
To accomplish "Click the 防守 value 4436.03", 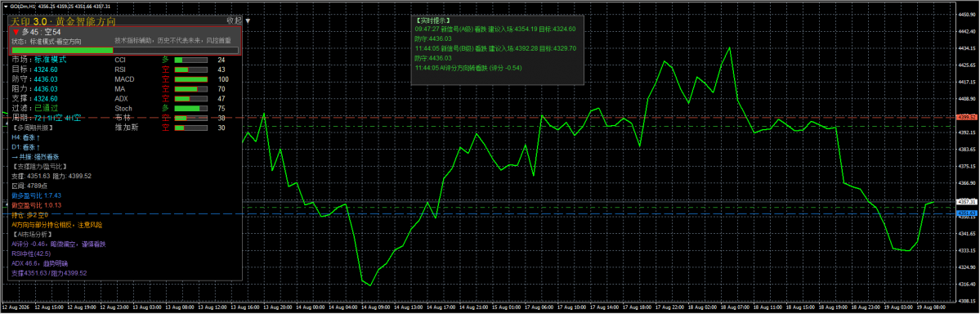I will (x=46, y=79).
